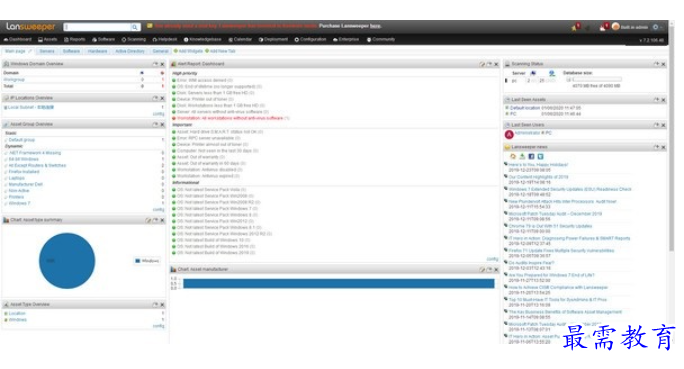Viewport: 684px width, 369px height.
Task: Close the Asset Type Overview widget
Action: pyautogui.click(x=162, y=304)
